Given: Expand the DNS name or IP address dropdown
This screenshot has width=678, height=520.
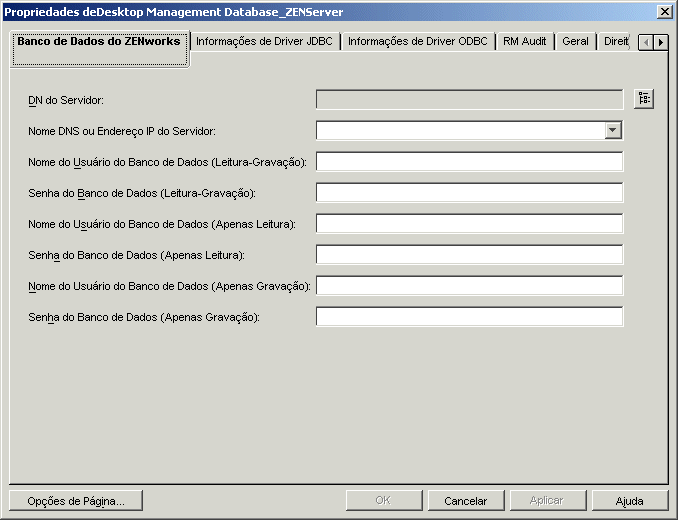Looking at the screenshot, I should tap(613, 130).
